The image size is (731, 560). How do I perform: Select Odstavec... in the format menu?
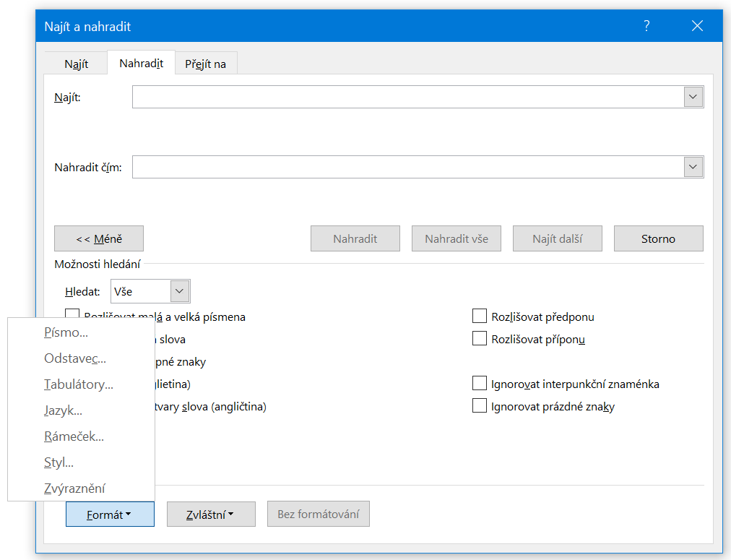[74, 358]
